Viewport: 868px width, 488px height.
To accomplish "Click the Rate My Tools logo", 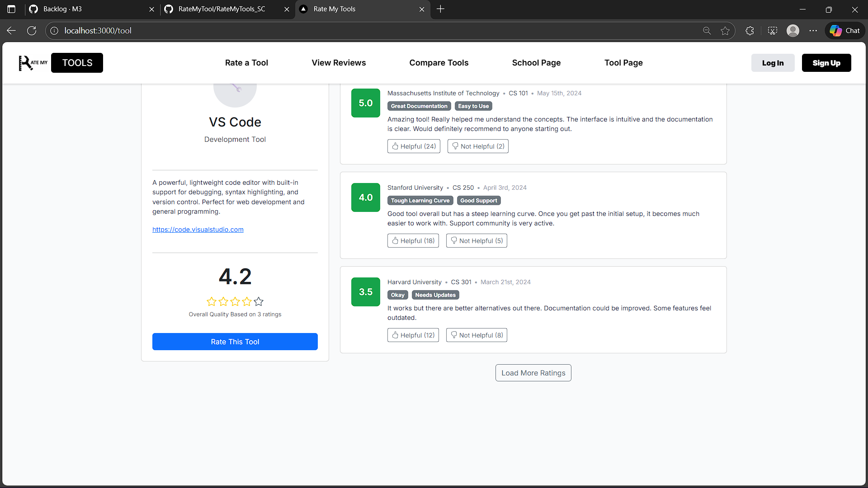I will click(60, 63).
